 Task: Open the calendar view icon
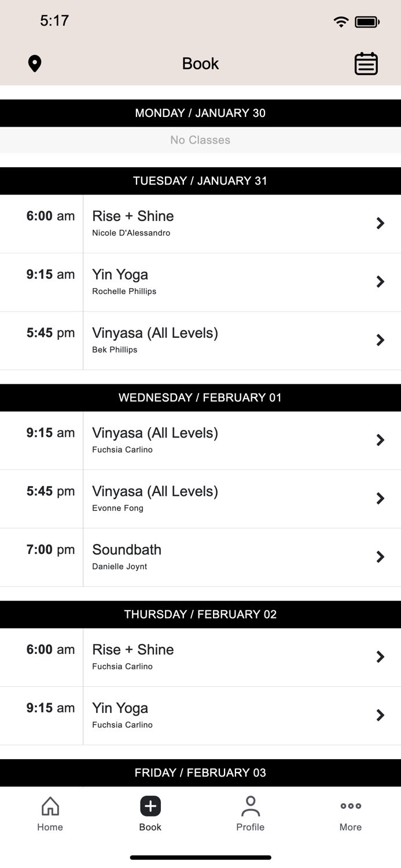[366, 64]
